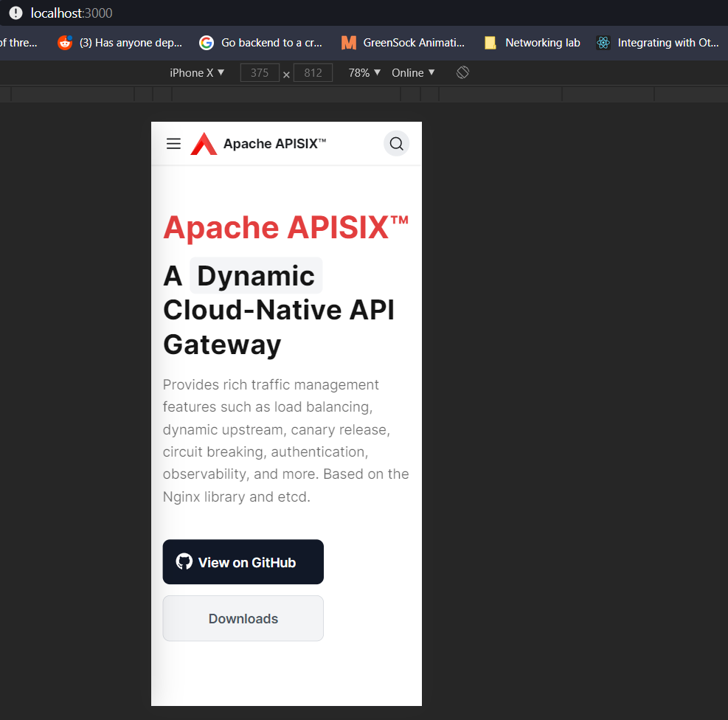Open the device selector 'iPhone X' dropdown
Screen dimensions: 728x720
point(197,73)
